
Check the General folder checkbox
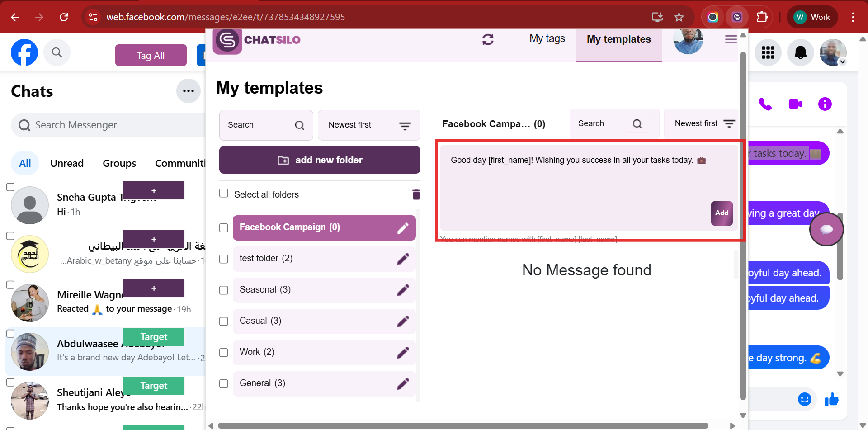point(224,384)
